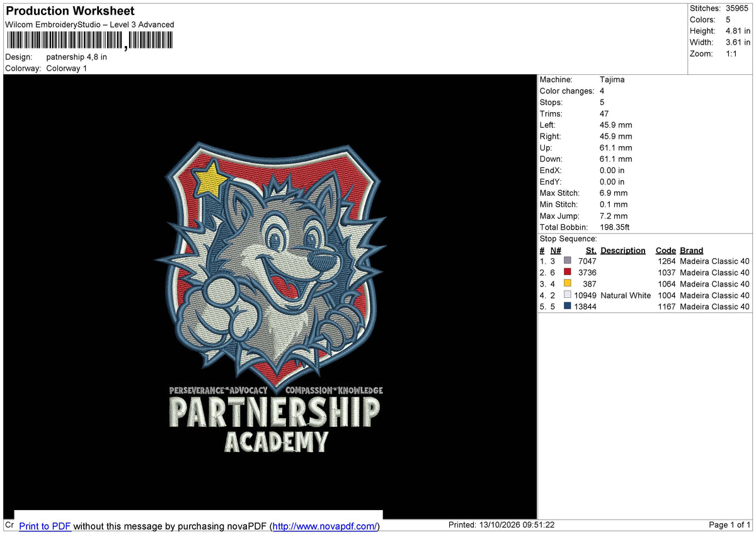This screenshot has height=534, width=756.
Task: Click the Print to PDF link
Action: pyautogui.click(x=45, y=526)
